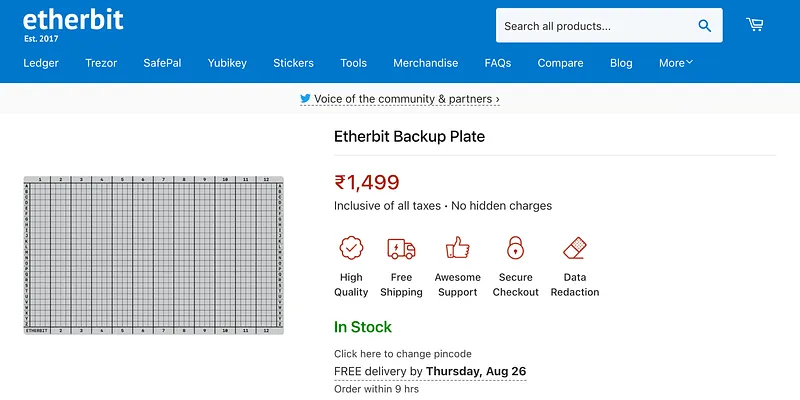Open the Compare page
Image resolution: width=800 pixels, height=400 pixels.
tap(560, 63)
